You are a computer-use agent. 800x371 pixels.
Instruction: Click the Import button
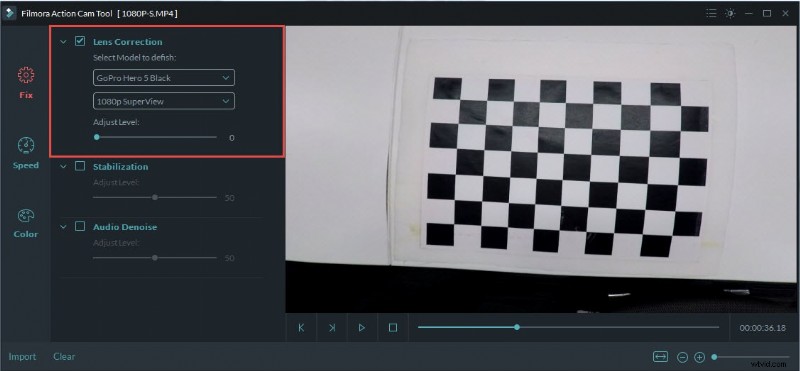(x=22, y=357)
